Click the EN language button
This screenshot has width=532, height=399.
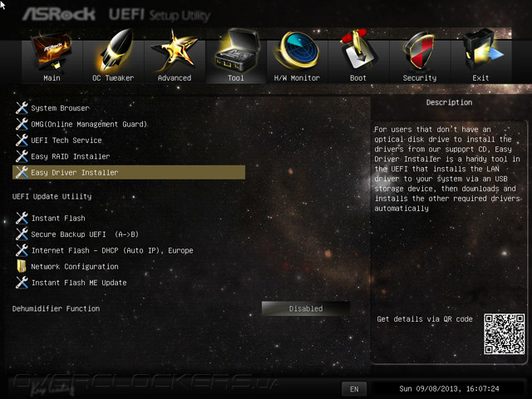[354, 389]
